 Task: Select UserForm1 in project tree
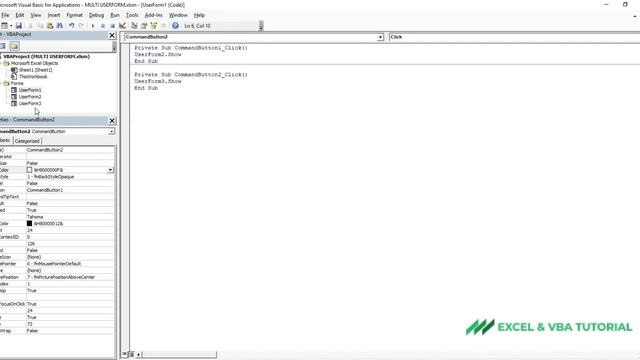(x=30, y=90)
